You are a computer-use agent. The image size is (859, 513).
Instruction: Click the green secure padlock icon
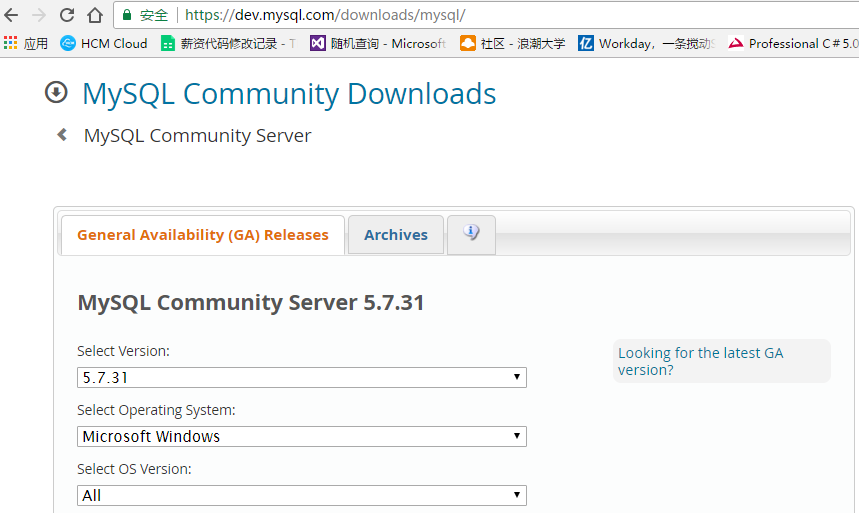coord(127,15)
